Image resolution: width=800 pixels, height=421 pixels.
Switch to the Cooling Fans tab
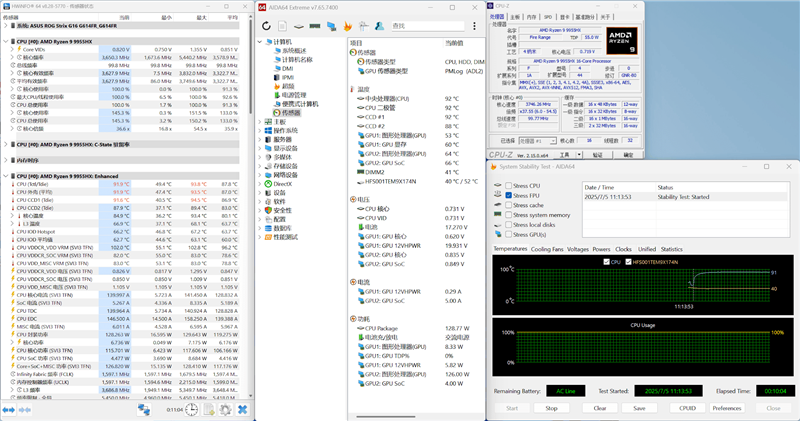tap(547, 250)
